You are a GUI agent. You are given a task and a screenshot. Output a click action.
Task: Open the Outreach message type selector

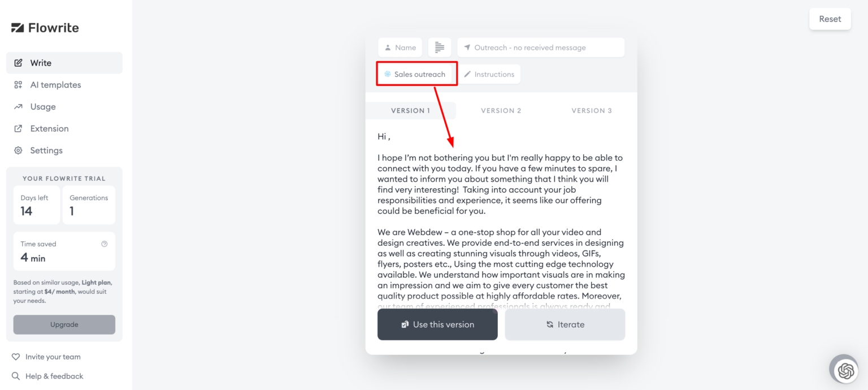click(x=541, y=47)
